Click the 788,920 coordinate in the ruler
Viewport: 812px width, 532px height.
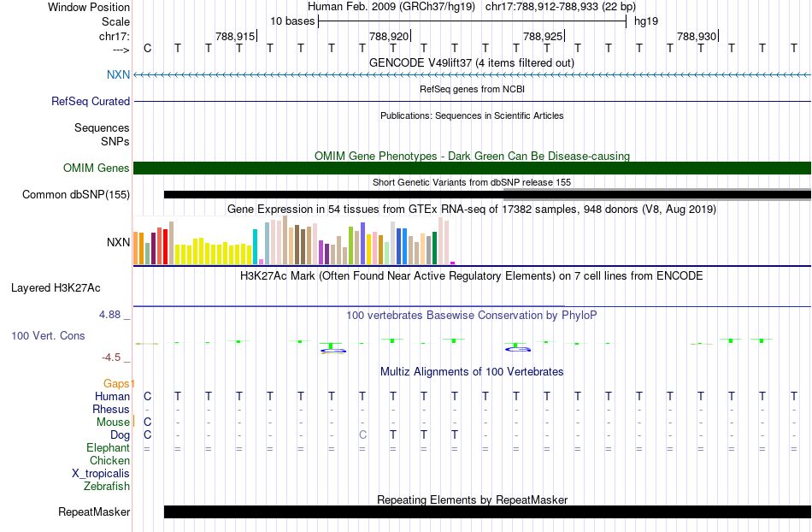(389, 36)
